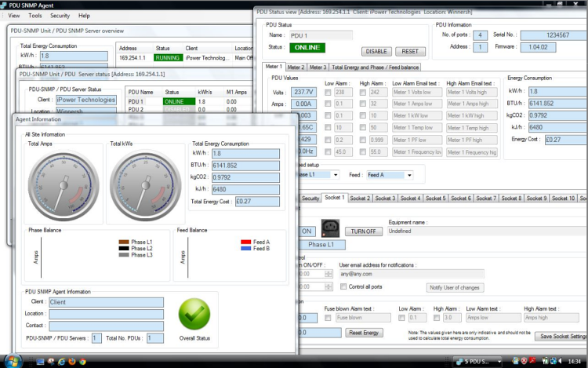This screenshot has width=588, height=368.
Task: Expand the taskbar PDU group dropdown arrow
Action: [499, 362]
